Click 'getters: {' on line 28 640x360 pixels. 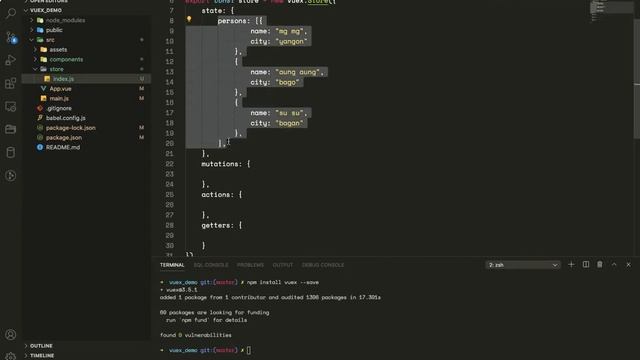(222, 225)
